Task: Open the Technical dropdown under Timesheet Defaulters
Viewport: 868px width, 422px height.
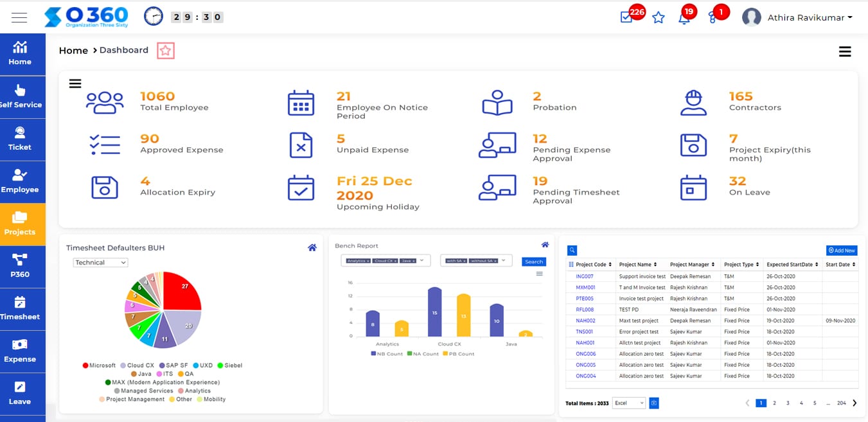Action: pyautogui.click(x=100, y=262)
